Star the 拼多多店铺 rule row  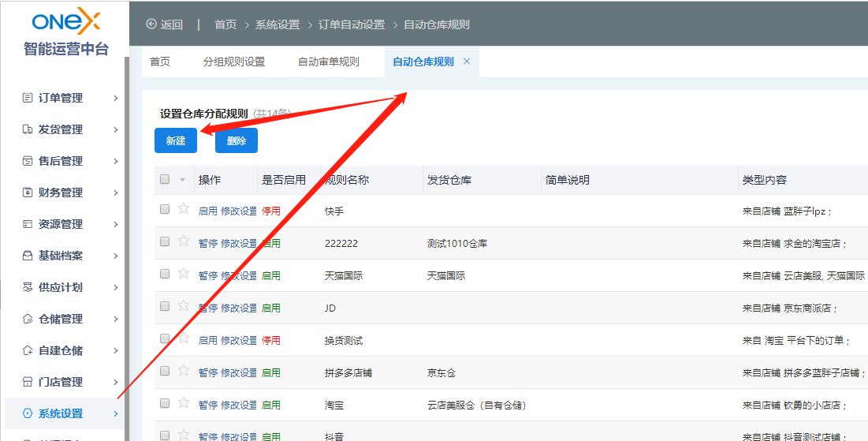click(x=184, y=370)
